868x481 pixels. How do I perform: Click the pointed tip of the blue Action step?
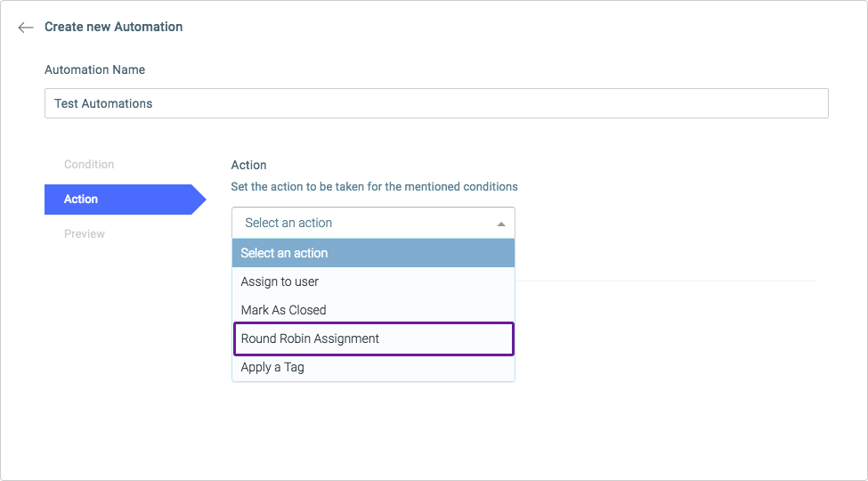[x=199, y=200]
